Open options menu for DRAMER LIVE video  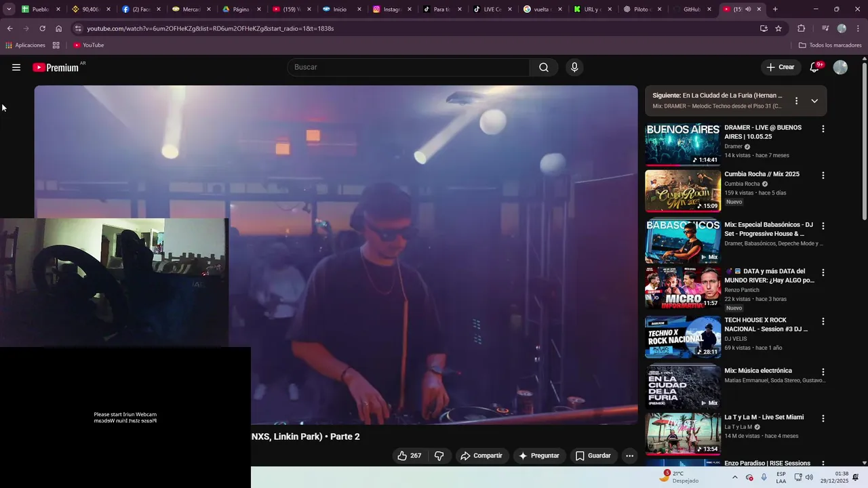(823, 129)
